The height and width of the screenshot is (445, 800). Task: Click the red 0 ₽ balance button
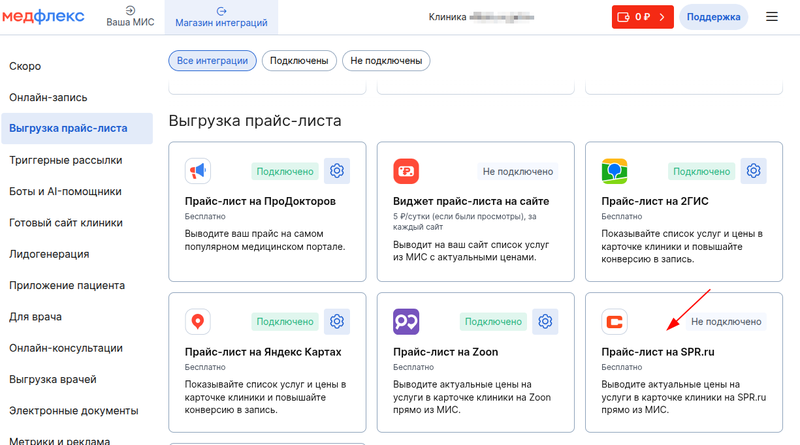click(642, 17)
